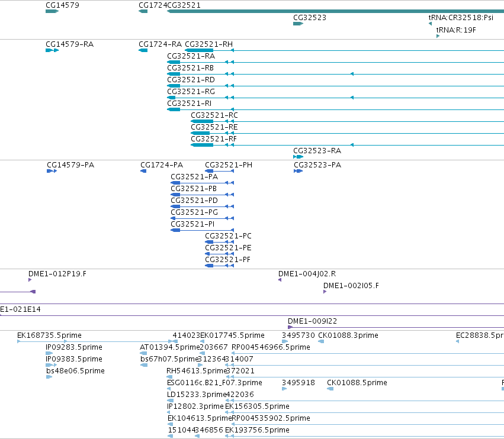The height and width of the screenshot is (439, 504).
Task: Select the CG32523-PA protein glyph
Action: [298, 171]
